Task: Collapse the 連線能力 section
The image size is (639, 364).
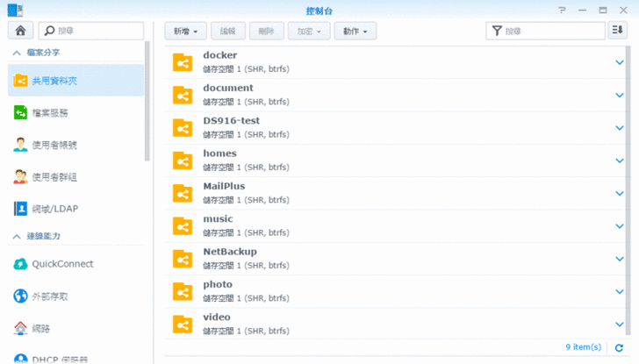Action: pyautogui.click(x=17, y=236)
